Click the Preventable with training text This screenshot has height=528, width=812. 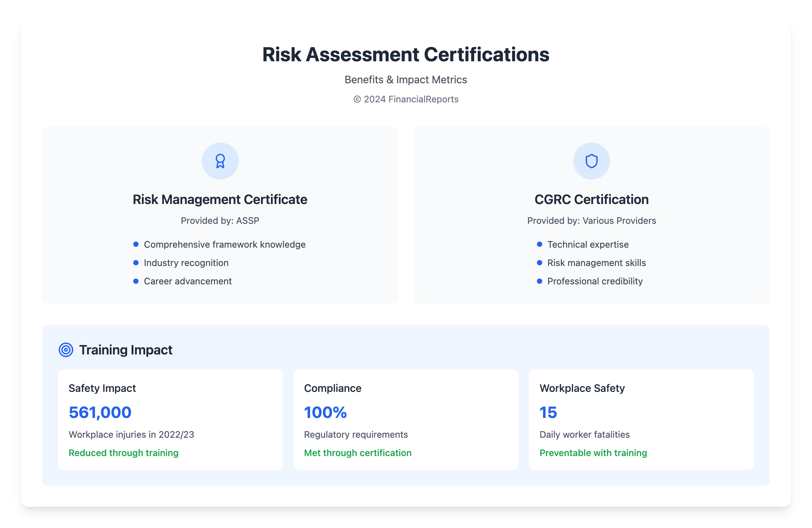point(593,453)
